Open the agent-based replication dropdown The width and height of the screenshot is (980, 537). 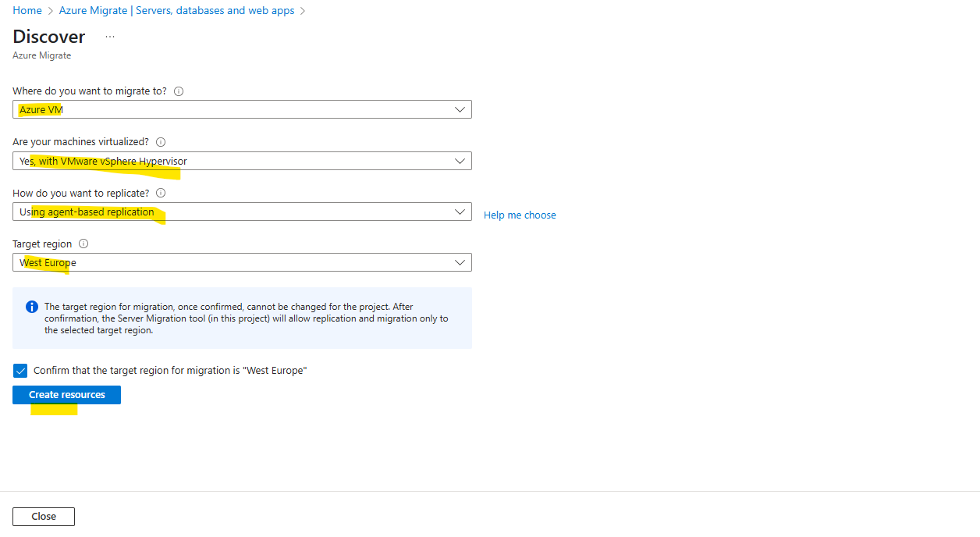[x=242, y=212]
